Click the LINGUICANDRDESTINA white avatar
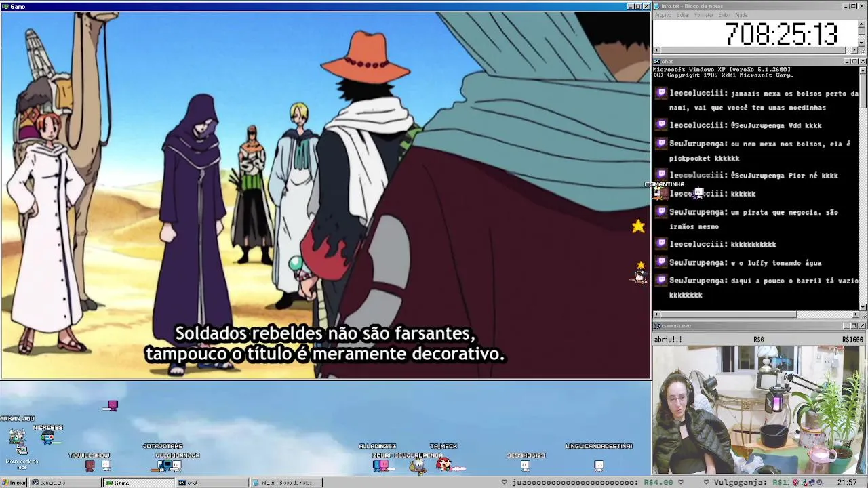This screenshot has width=868, height=488. pos(599,465)
